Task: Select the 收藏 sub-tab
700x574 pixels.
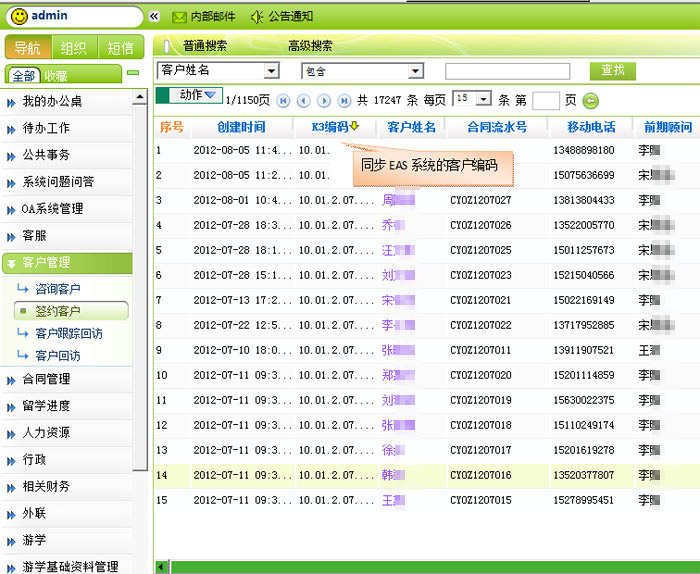Action: click(56, 76)
